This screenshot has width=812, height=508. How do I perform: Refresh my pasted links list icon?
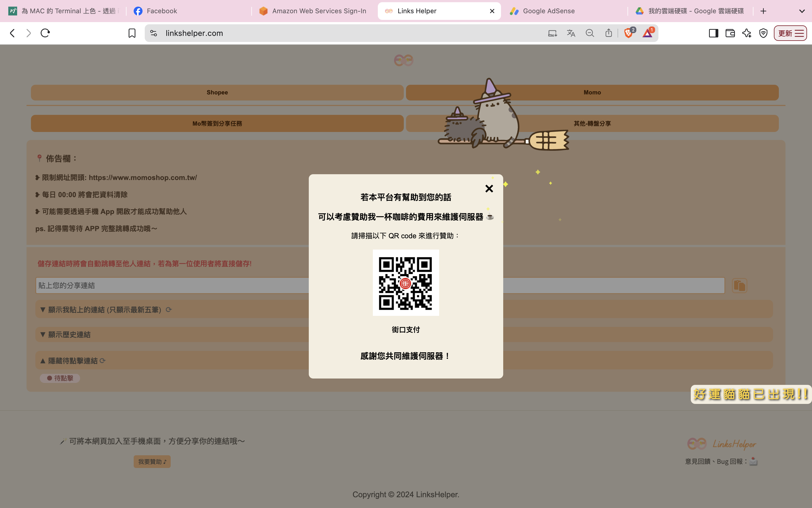click(169, 309)
